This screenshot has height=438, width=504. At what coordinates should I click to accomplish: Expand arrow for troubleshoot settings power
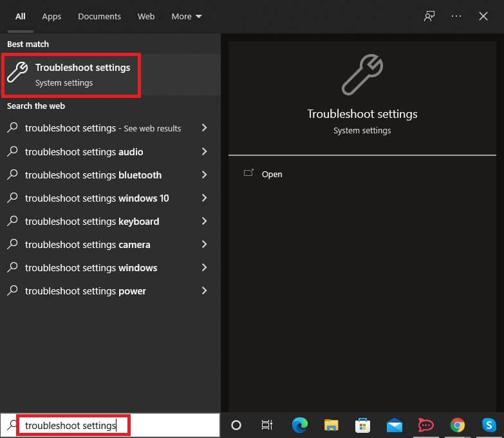pyautogui.click(x=204, y=290)
